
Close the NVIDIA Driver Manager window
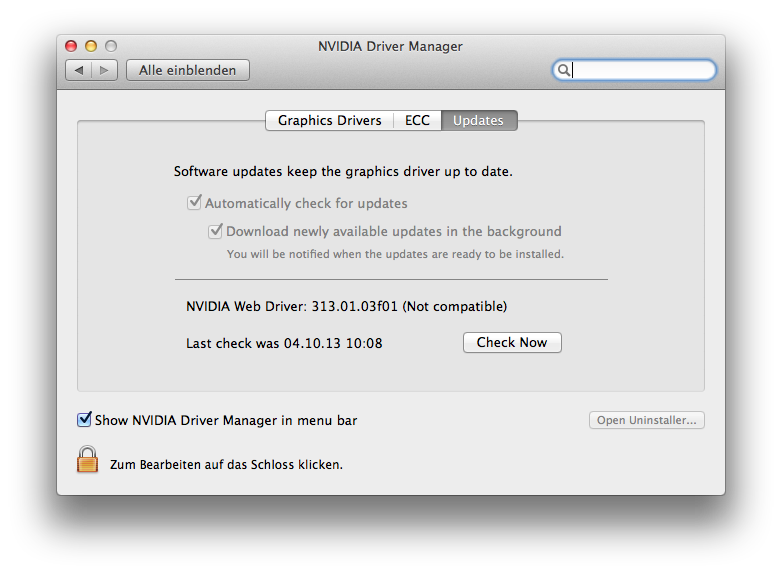coord(71,46)
